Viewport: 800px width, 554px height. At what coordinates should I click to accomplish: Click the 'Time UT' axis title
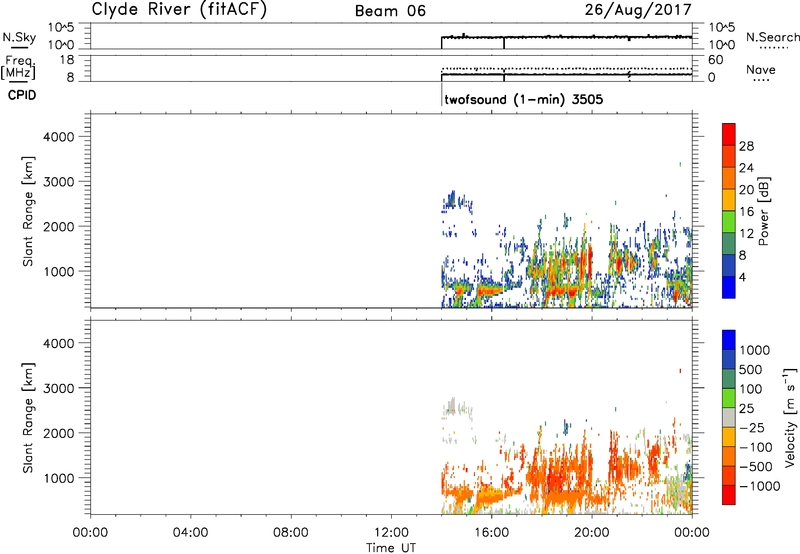[391, 548]
